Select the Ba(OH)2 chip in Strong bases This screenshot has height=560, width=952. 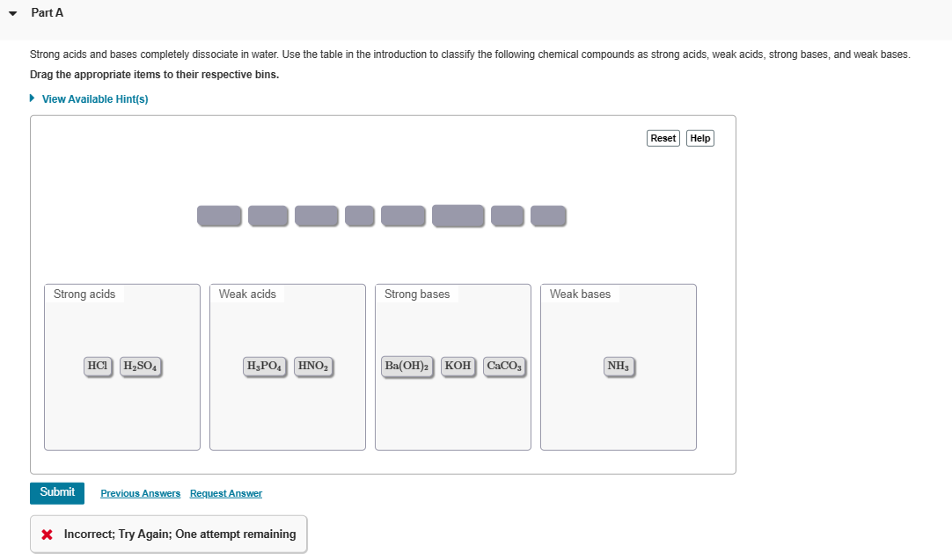pos(407,367)
